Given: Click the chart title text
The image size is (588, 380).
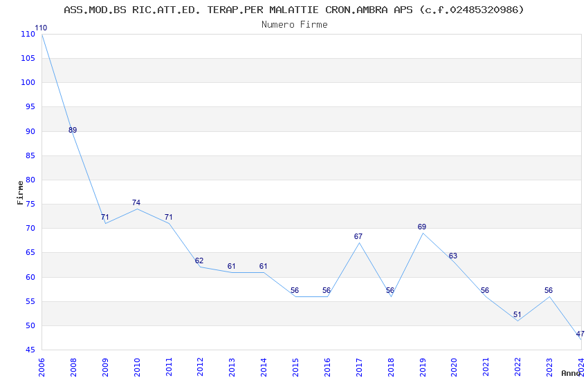Looking at the screenshot, I should click(x=294, y=10).
